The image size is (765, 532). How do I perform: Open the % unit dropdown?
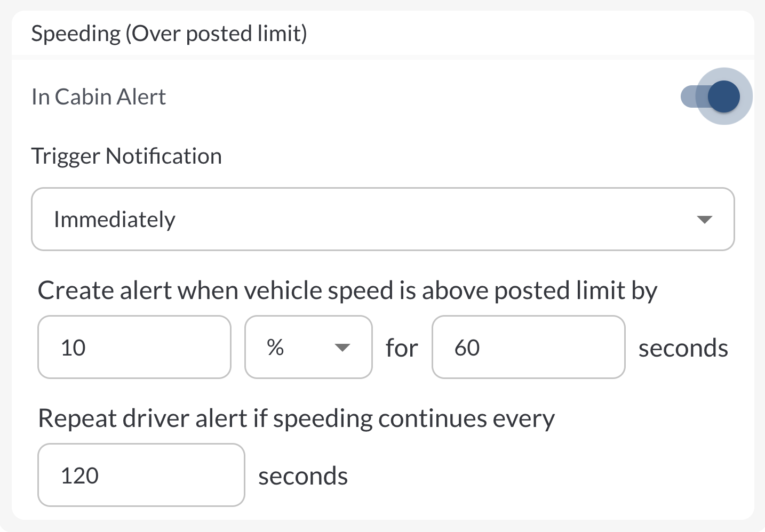308,347
